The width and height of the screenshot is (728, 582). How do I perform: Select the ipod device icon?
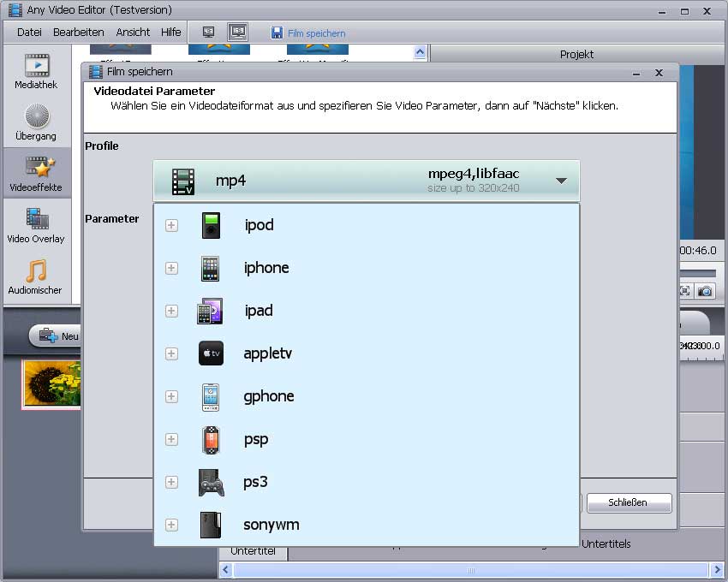[x=211, y=226]
